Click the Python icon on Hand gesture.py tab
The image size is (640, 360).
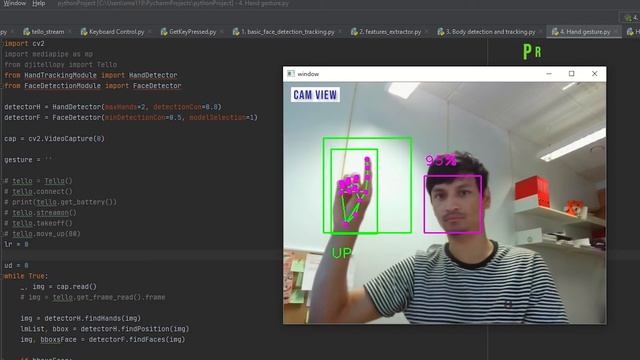click(555, 31)
